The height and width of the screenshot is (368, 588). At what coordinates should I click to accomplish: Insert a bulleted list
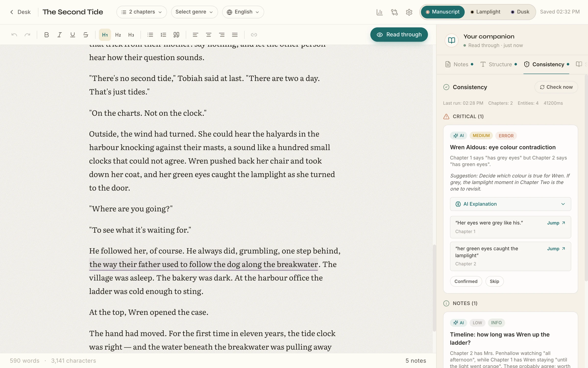(150, 35)
